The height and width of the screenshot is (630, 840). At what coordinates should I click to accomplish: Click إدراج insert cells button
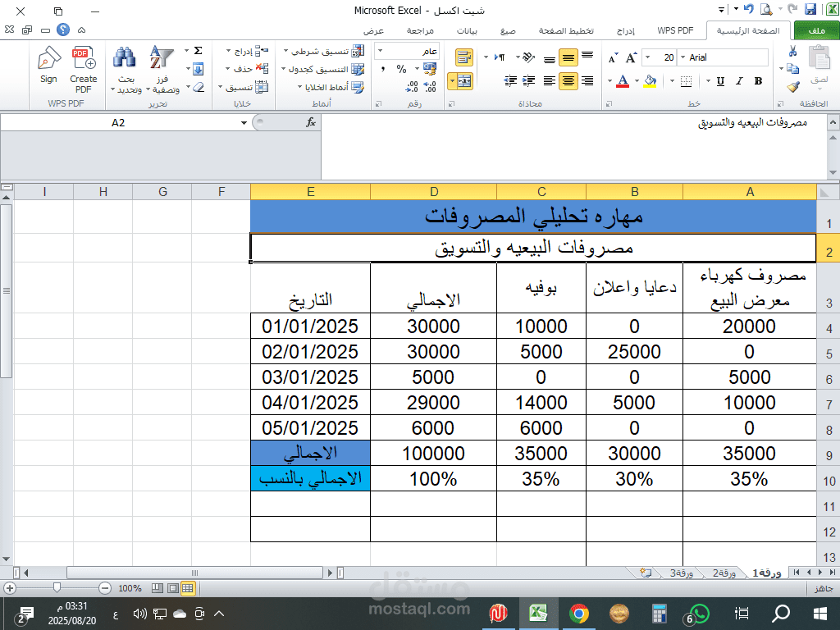coord(247,52)
